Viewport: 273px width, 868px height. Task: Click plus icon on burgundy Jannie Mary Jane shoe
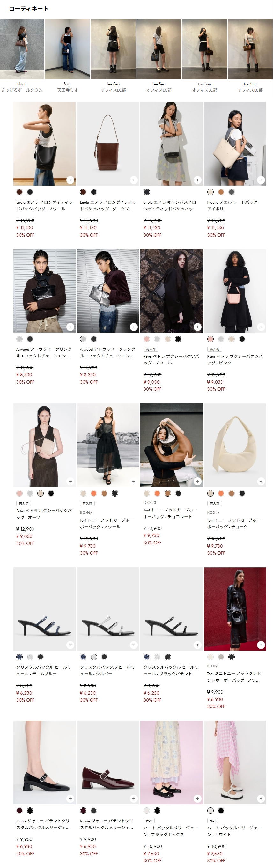(134, 798)
